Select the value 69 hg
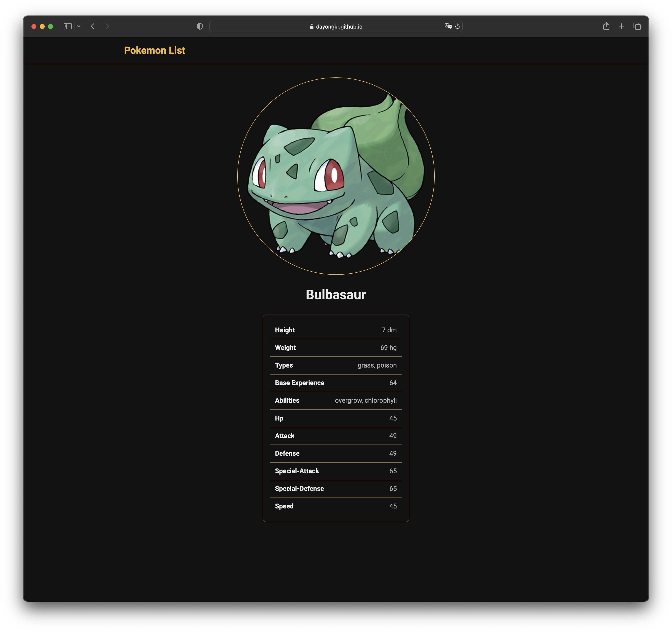The height and width of the screenshot is (632, 672). [x=388, y=348]
